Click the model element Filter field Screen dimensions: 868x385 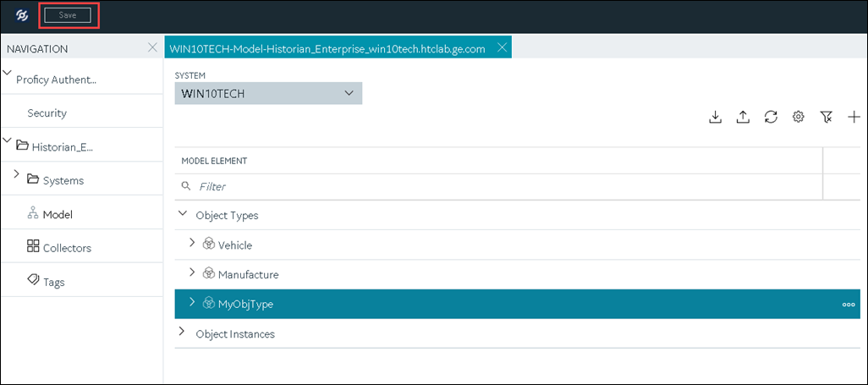498,187
